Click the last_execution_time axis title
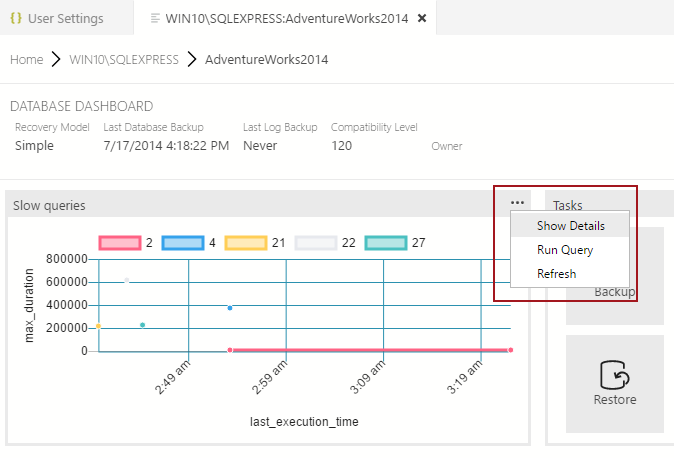This screenshot has width=674, height=458. (304, 421)
